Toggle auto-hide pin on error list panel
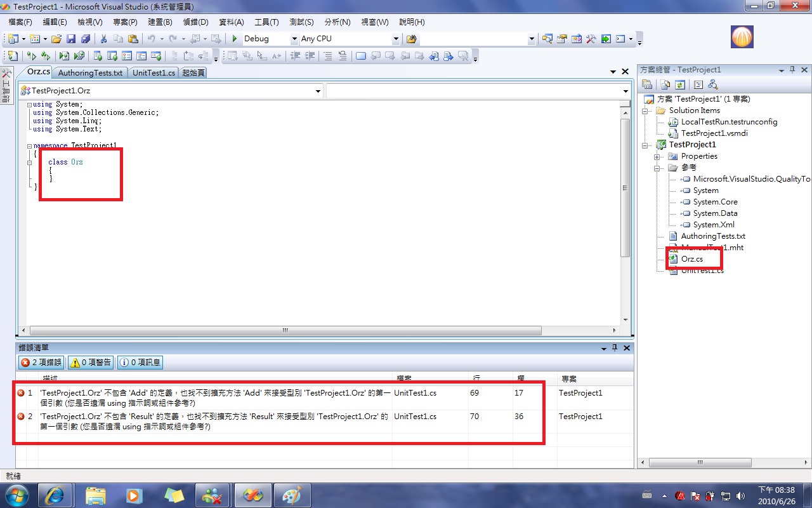The height and width of the screenshot is (508, 812). pos(614,348)
